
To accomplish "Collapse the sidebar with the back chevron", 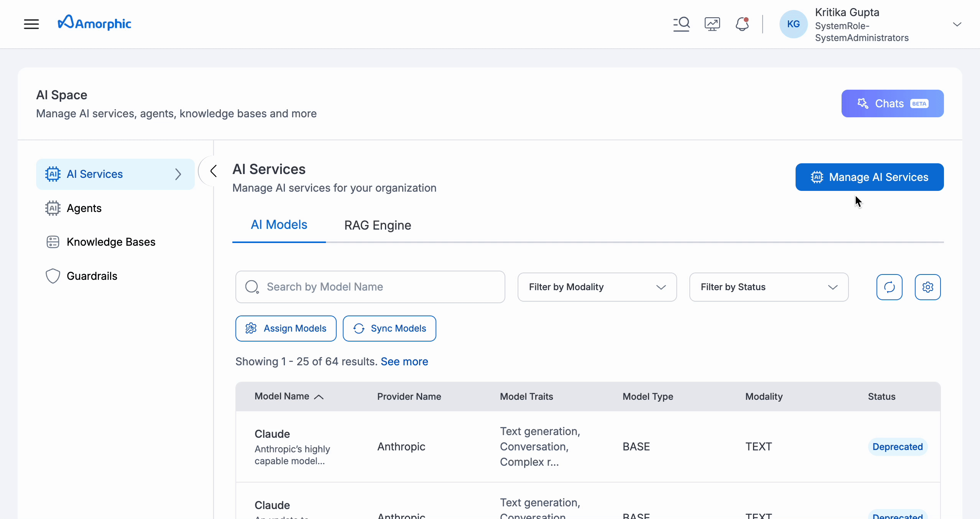I will tap(213, 171).
